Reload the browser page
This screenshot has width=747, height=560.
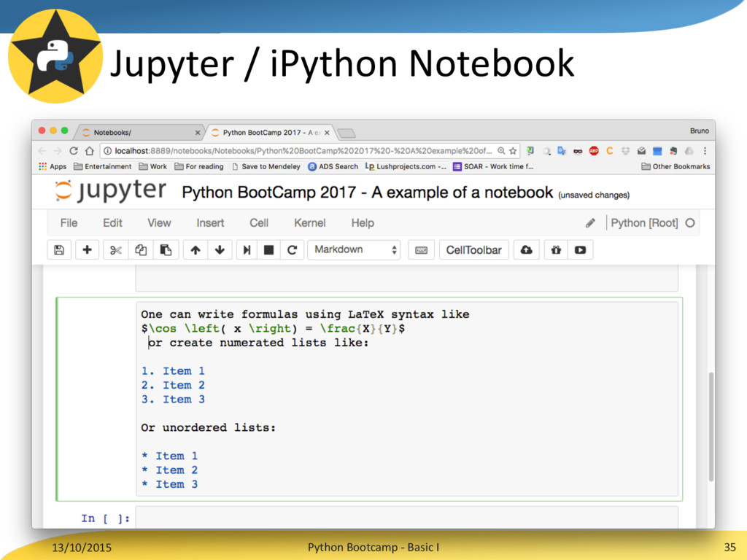click(74, 151)
